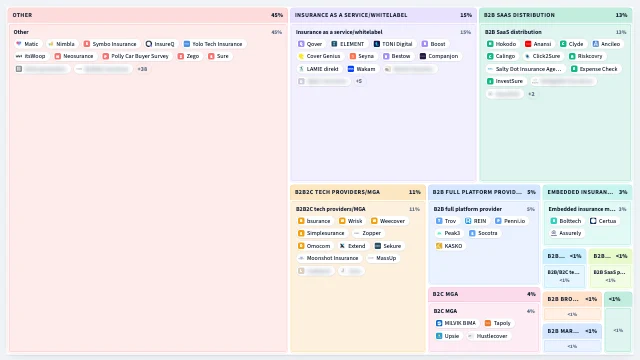The height and width of the screenshot is (360, 640).
Task: Select the Simplesurance chip
Action: coord(321,233)
